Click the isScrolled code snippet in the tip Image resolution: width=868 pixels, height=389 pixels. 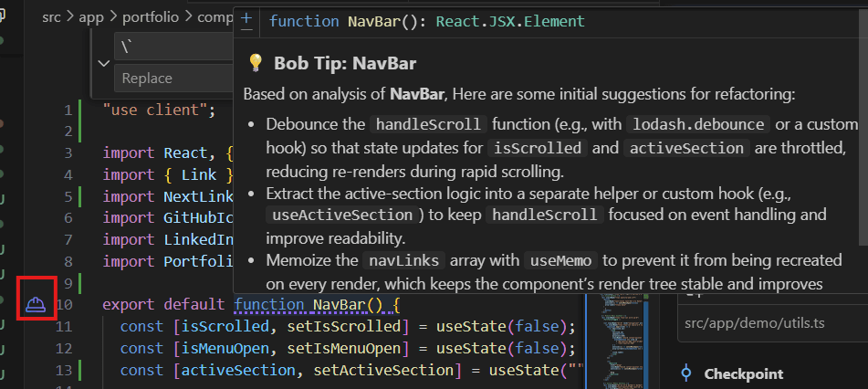(537, 149)
